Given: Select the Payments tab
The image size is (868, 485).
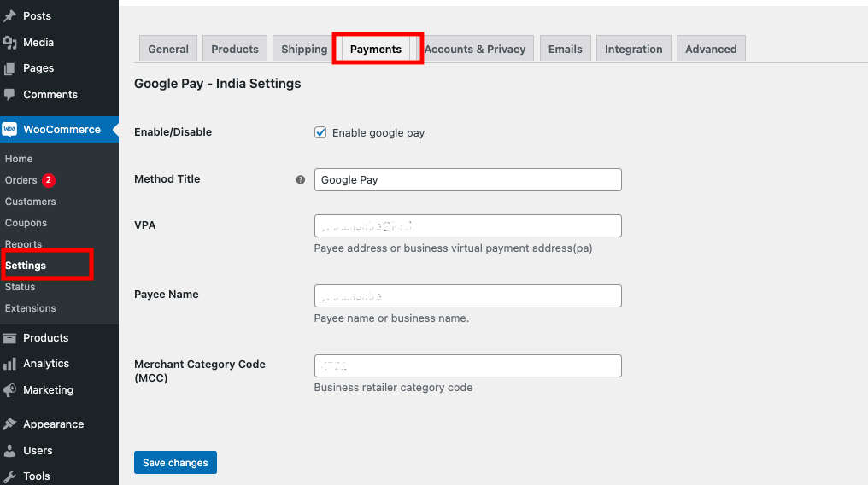Looking at the screenshot, I should click(376, 50).
